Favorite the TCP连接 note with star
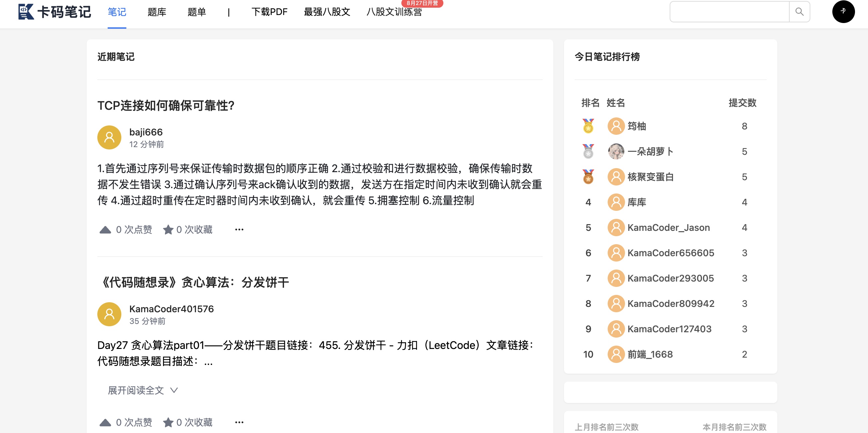868x433 pixels. (168, 230)
